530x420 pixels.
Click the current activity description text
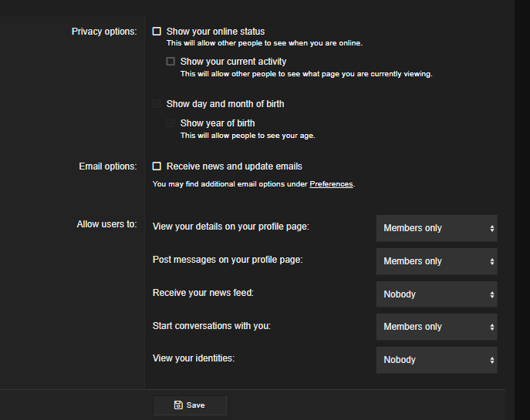click(x=306, y=74)
